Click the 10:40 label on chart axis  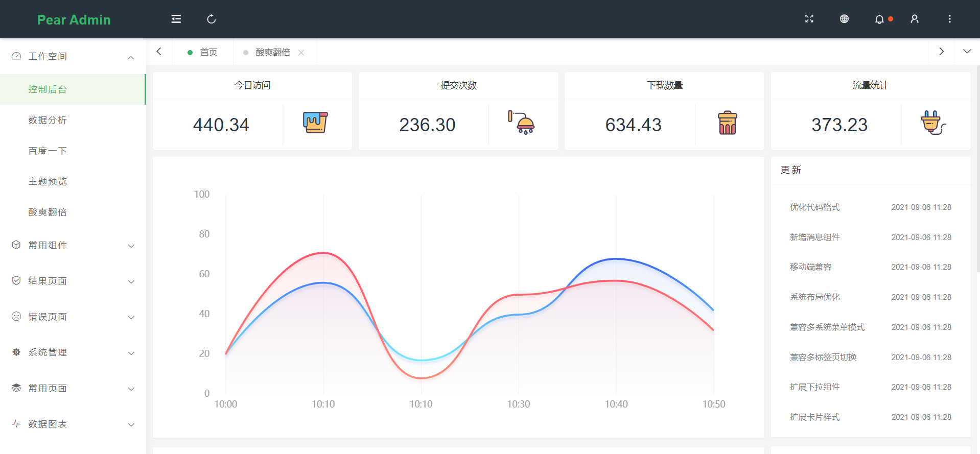tap(616, 404)
